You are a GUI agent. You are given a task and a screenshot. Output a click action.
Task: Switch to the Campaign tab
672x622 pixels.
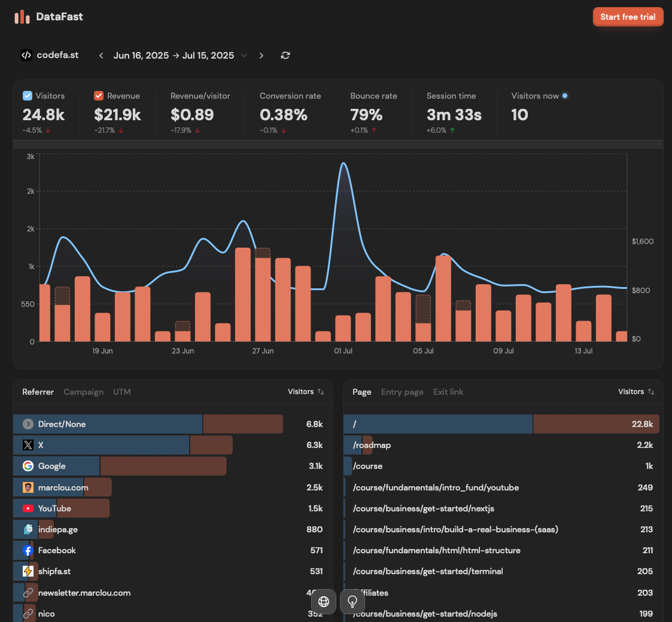tap(83, 392)
